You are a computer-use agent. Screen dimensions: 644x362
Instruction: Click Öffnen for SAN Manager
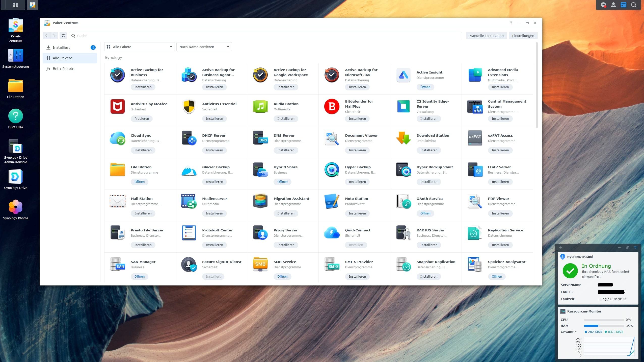[140, 276]
